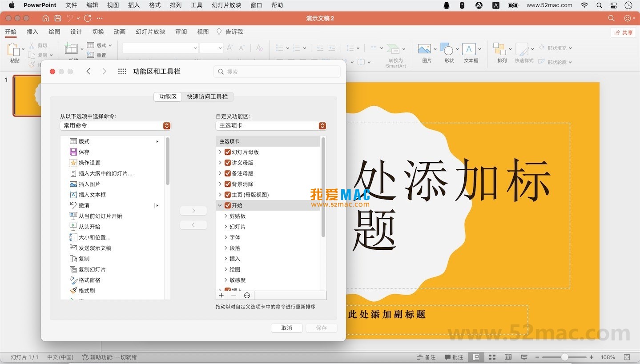Expand the 绘图 group

pyautogui.click(x=226, y=269)
